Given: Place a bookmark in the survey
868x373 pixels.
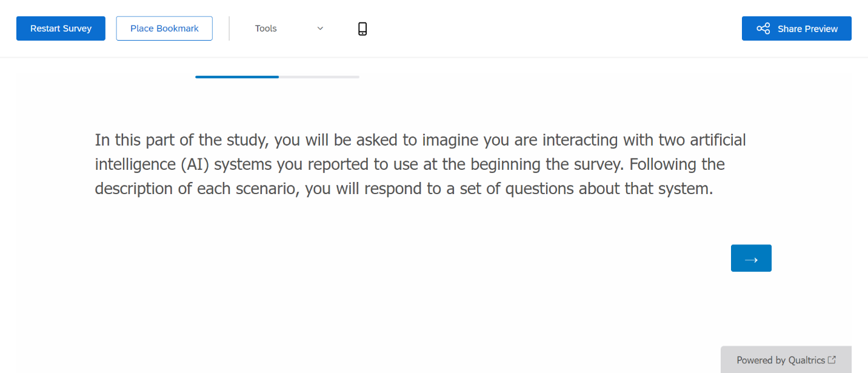Looking at the screenshot, I should (x=164, y=29).
